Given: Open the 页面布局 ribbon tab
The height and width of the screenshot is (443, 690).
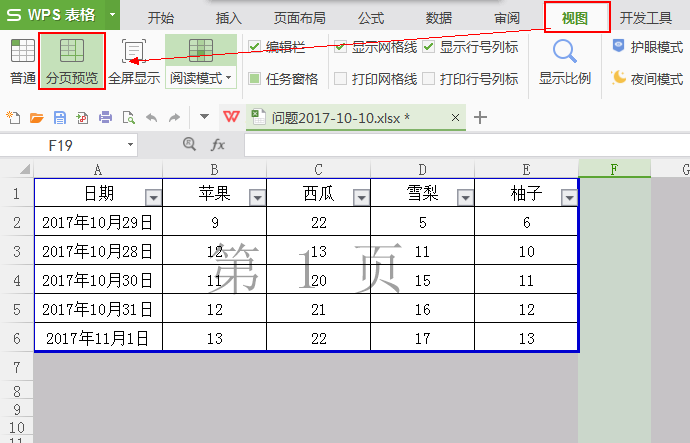Looking at the screenshot, I should coord(300,18).
